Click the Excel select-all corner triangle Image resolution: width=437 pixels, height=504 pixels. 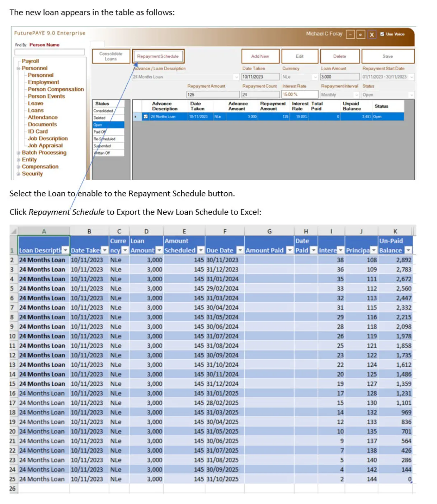pos(14,231)
